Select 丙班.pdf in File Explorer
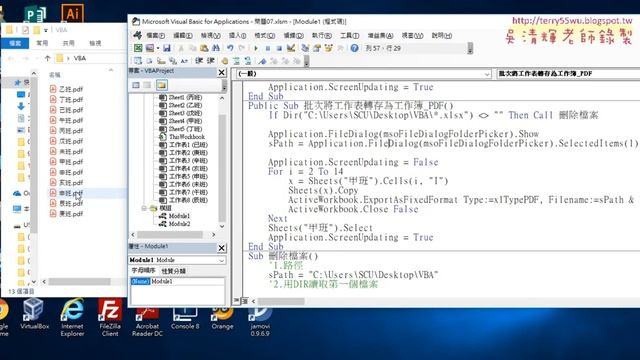640x360 pixels. (66, 131)
